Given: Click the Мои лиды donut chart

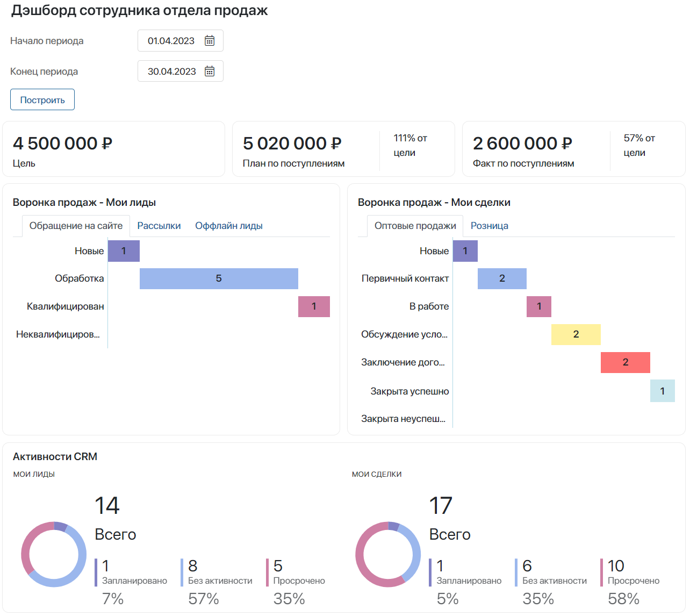Looking at the screenshot, I should (x=54, y=554).
